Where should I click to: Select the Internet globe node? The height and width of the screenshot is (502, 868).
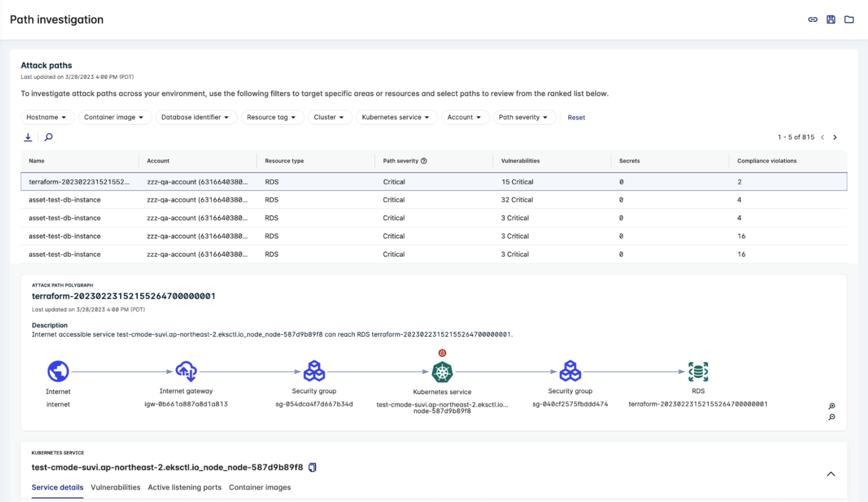click(58, 371)
